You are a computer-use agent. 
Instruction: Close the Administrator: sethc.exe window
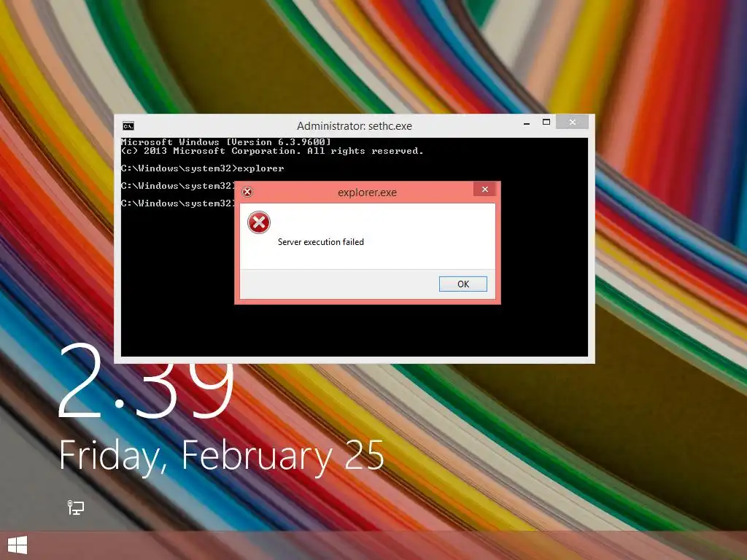click(x=572, y=122)
